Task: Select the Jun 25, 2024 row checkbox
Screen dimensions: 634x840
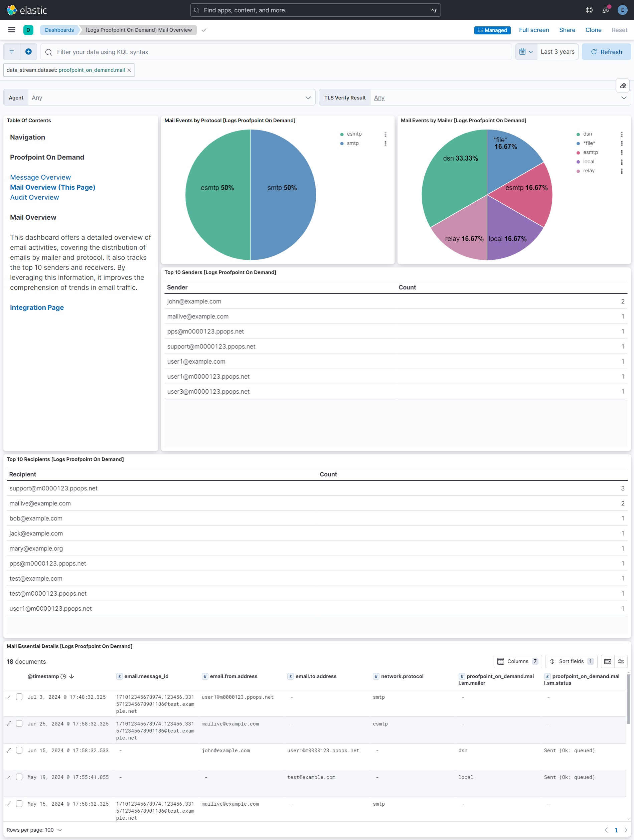Action: tap(19, 724)
